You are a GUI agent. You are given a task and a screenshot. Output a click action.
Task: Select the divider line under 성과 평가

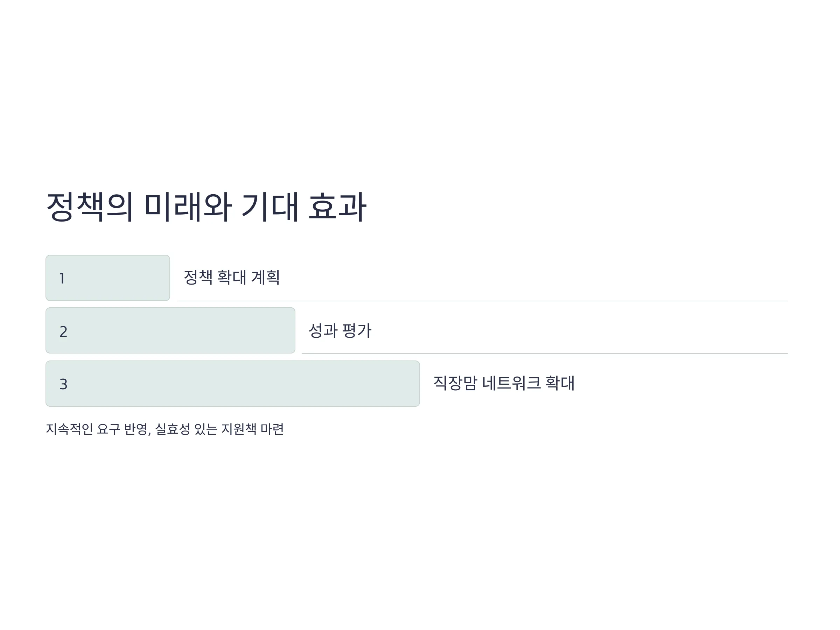click(545, 353)
